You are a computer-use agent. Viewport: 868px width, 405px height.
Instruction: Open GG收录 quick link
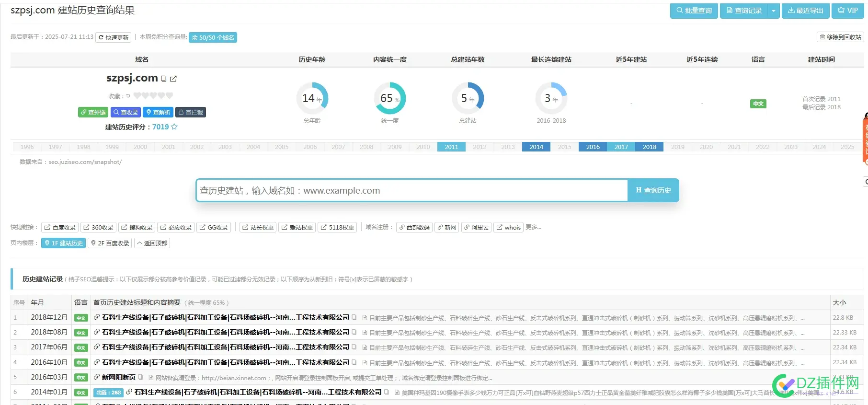pos(213,227)
